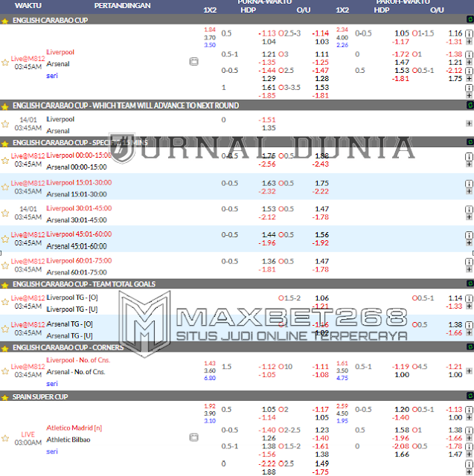Viewport: 474px width, 476px height.
Task: Select 1.06 over odds for Liverpool TG
Action: pos(322,298)
